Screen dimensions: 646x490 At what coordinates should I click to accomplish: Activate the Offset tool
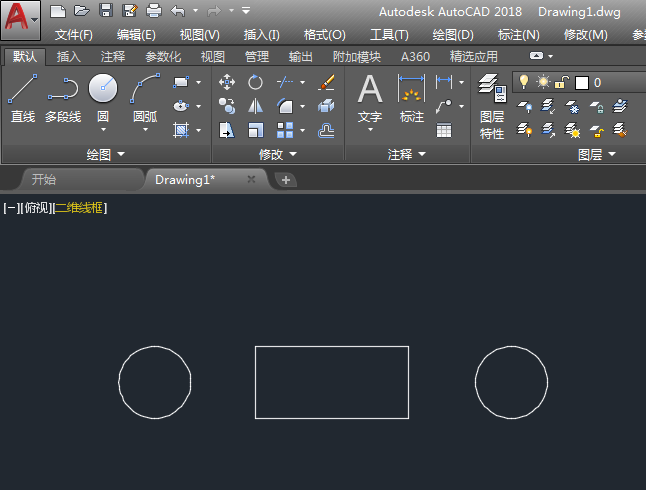coord(326,130)
